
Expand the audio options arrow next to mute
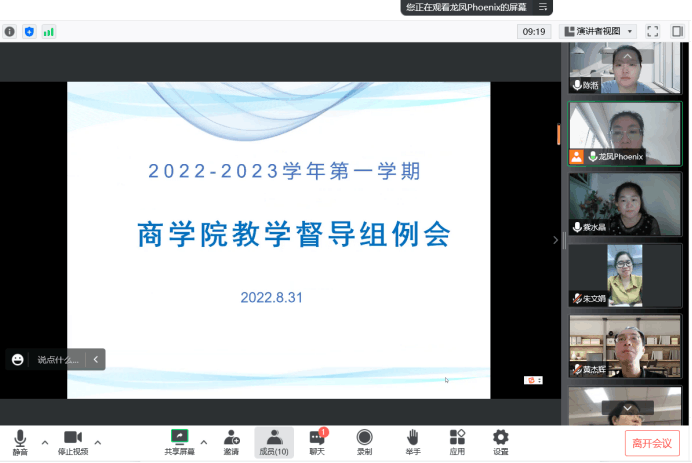click(45, 442)
